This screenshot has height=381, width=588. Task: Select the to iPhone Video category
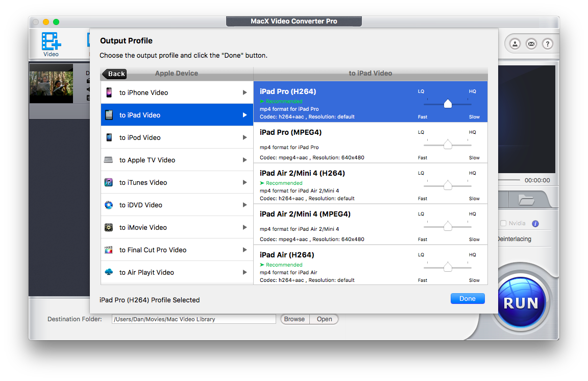coord(177,92)
